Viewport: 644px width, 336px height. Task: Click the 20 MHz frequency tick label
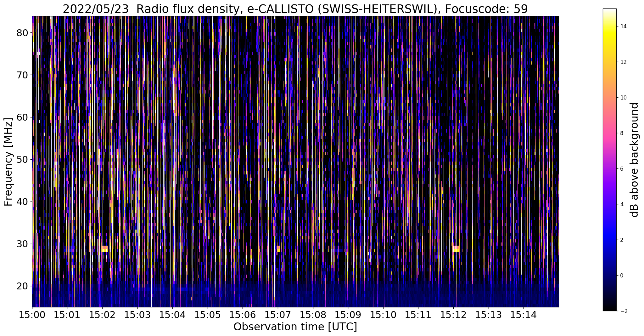tap(22, 286)
